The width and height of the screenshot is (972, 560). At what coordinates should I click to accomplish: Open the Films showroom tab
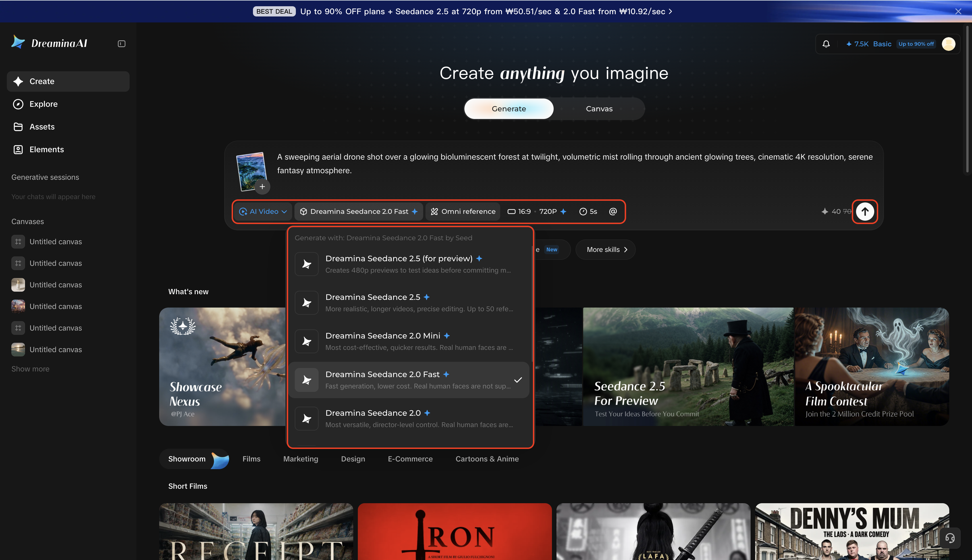pos(251,459)
